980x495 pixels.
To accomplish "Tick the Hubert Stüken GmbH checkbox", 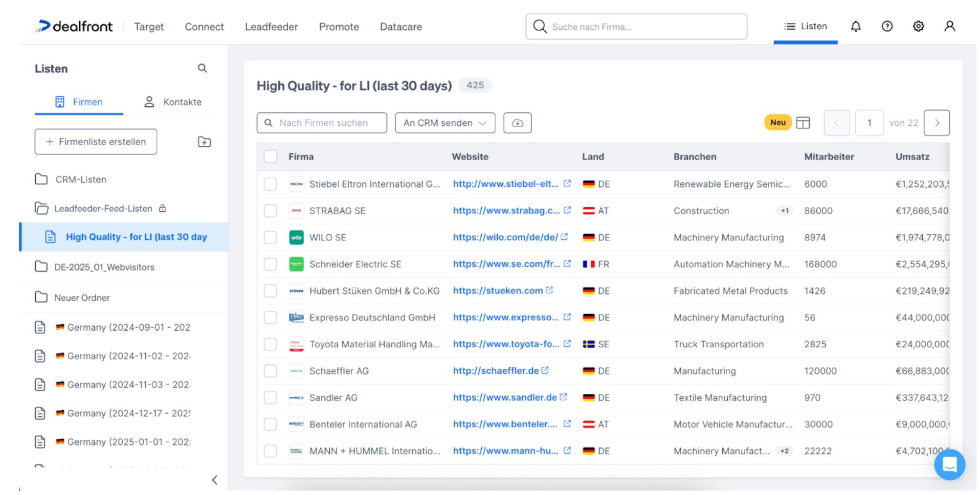I will [270, 291].
